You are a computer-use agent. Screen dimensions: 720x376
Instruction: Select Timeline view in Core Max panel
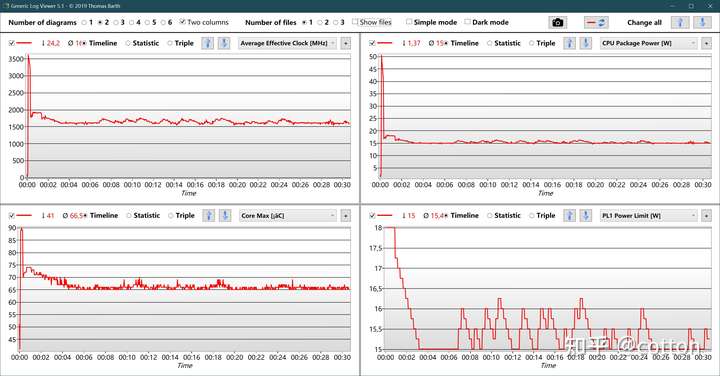101,215
